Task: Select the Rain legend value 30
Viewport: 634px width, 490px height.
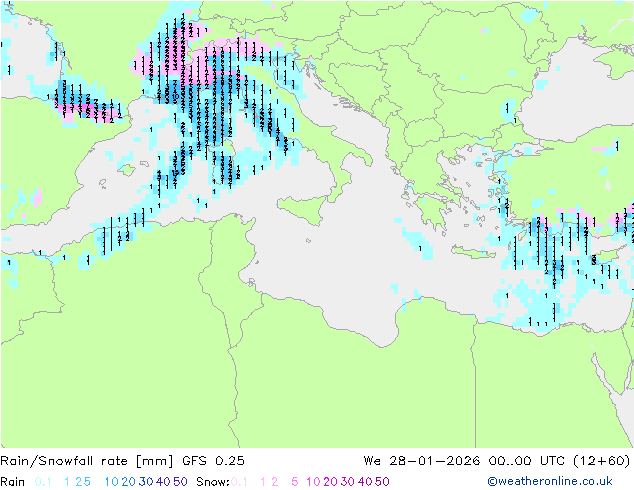Action: (x=146, y=482)
